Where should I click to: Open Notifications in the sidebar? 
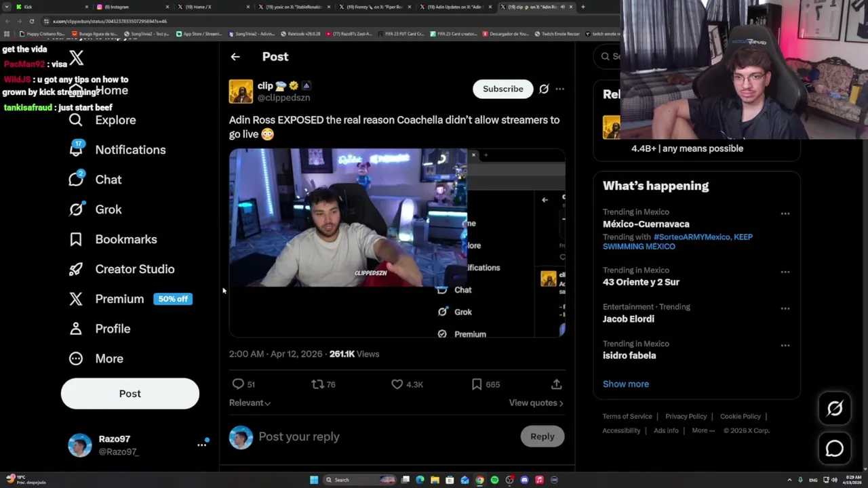(x=117, y=150)
